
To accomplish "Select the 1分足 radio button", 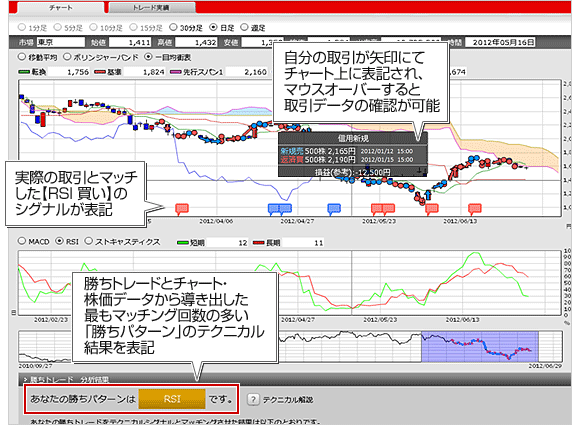I will point(22,27).
